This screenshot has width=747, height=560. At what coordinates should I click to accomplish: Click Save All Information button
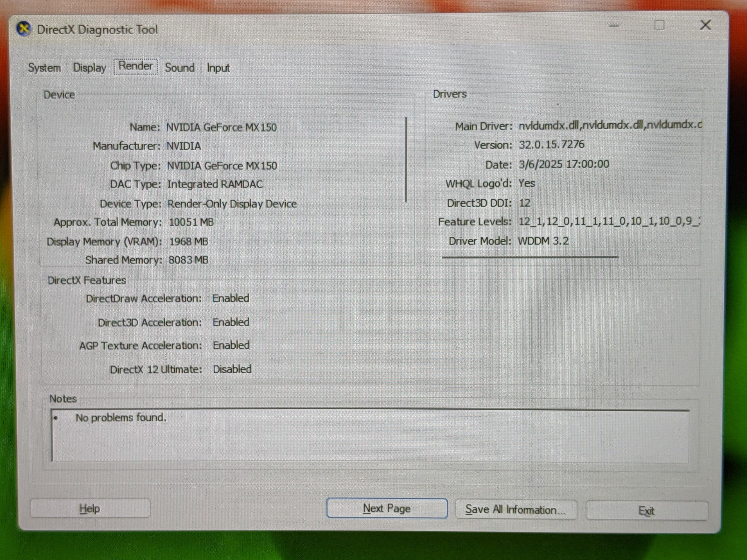(515, 510)
